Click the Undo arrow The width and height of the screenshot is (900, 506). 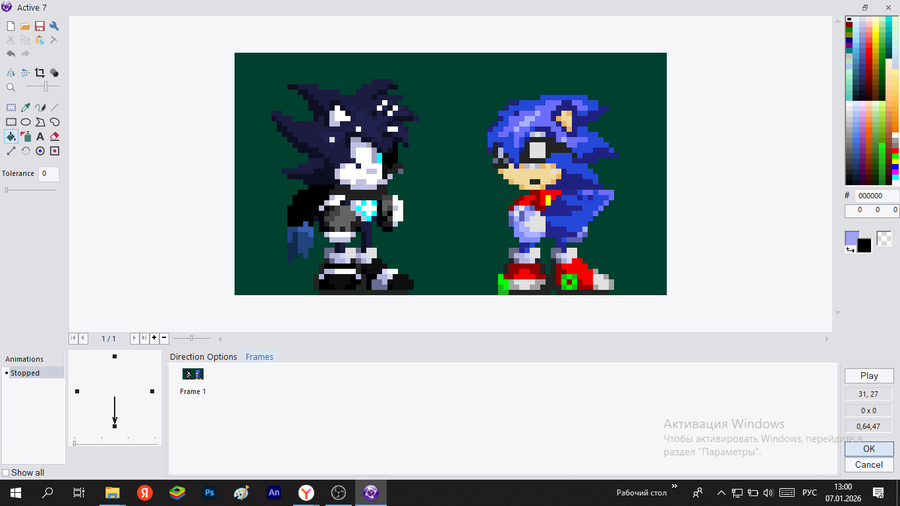(x=11, y=53)
